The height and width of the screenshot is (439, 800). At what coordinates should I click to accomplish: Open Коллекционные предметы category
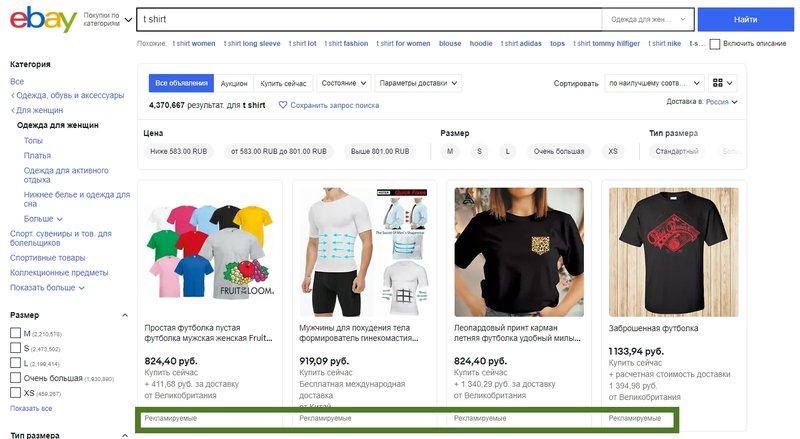[59, 273]
